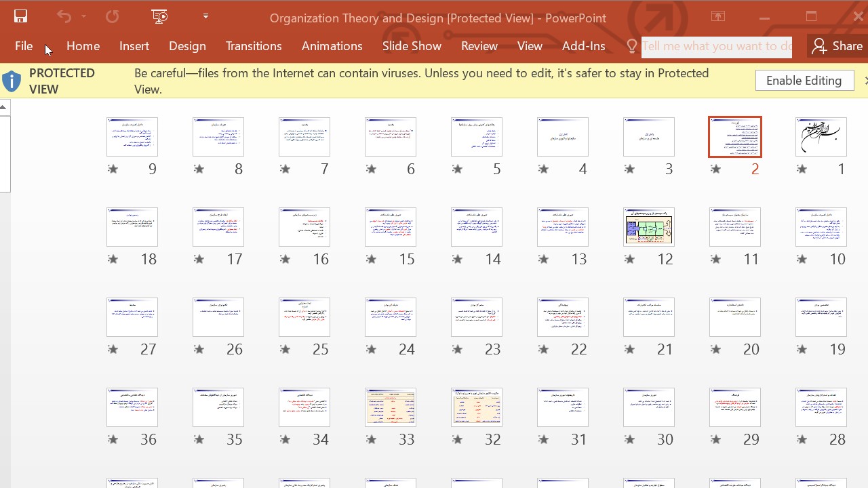Select slide 4 thumbnail

[563, 137]
